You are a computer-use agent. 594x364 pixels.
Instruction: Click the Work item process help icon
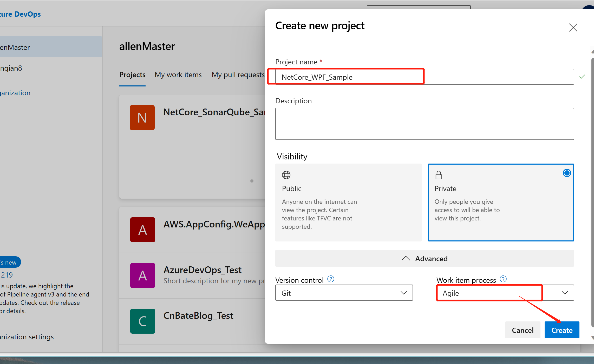pos(503,279)
